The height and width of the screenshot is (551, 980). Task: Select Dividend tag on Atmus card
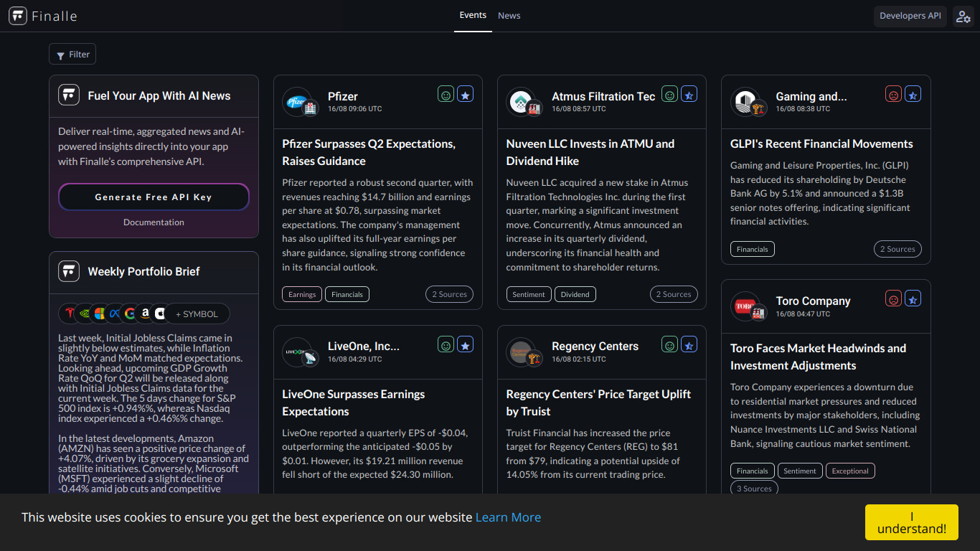(575, 294)
